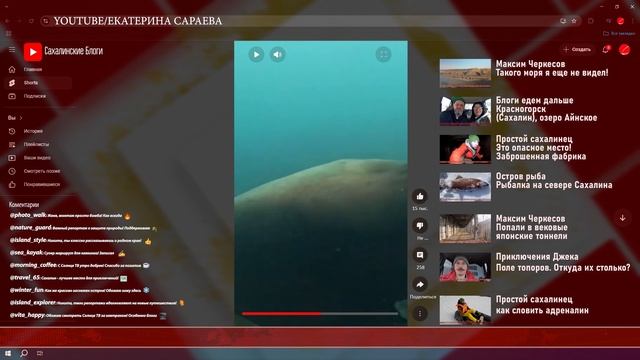640x360 pixels.
Task: Click commenter @morning_coffee
Action: pos(33,265)
